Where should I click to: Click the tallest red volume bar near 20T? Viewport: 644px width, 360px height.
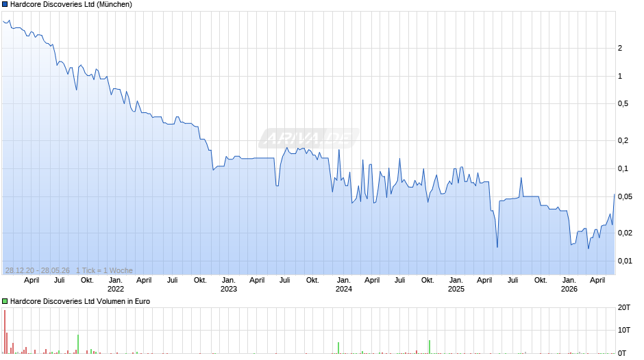(x=5, y=332)
